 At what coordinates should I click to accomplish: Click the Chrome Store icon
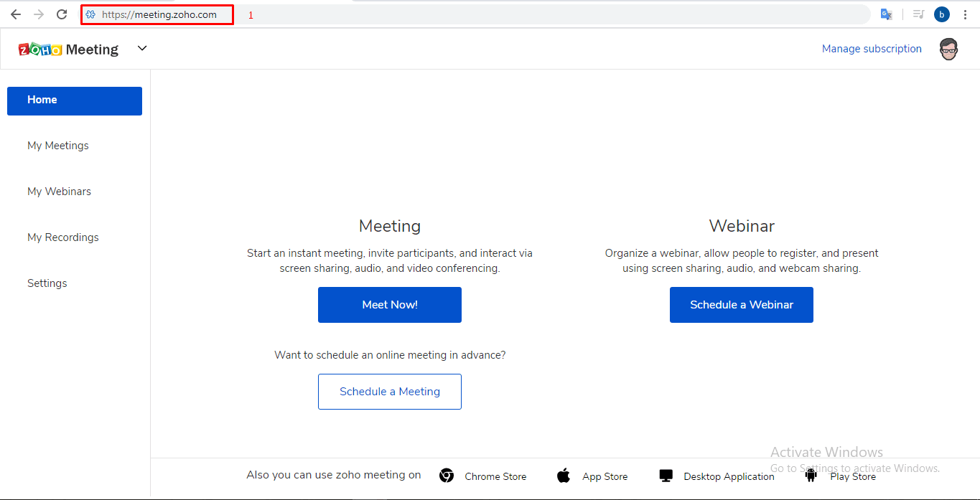pos(447,476)
